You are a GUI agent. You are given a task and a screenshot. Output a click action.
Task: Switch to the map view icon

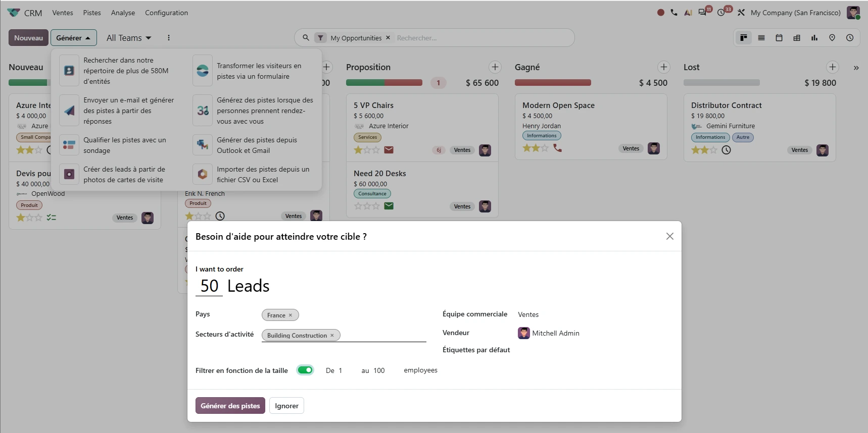click(832, 38)
